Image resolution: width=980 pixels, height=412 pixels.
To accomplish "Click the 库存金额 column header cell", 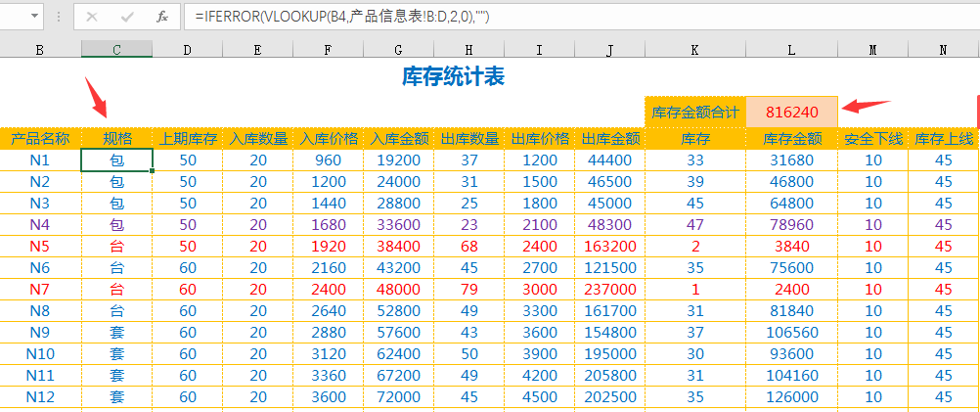I will (792, 138).
